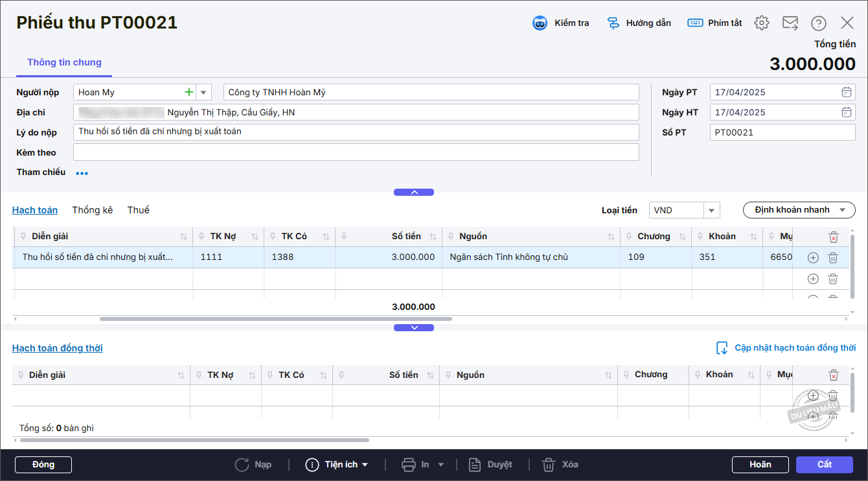Click the Cất save button
The width and height of the screenshot is (868, 481).
(825, 465)
